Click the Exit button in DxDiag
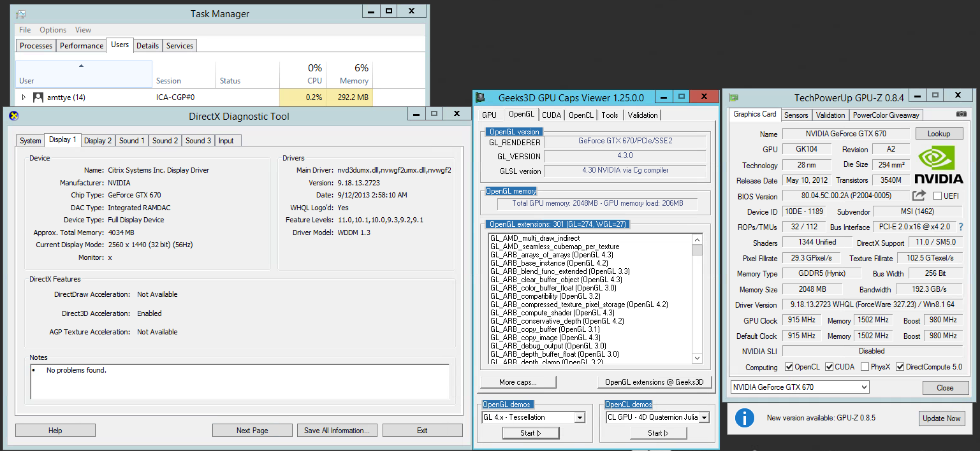This screenshot has height=451, width=980. [x=422, y=431]
